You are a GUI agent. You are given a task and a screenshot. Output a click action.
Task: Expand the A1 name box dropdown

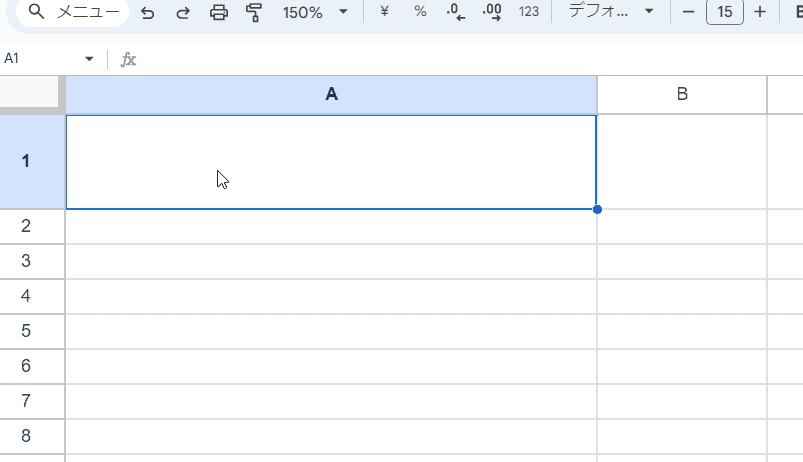click(x=89, y=59)
